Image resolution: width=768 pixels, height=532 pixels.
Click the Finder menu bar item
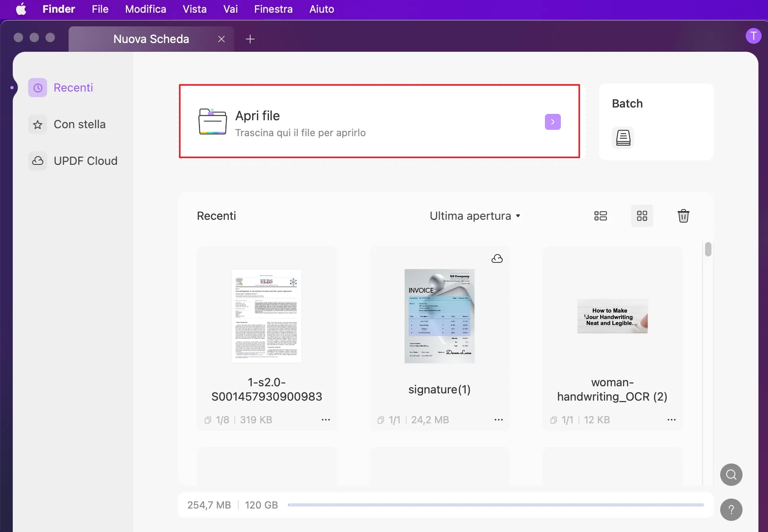[59, 9]
